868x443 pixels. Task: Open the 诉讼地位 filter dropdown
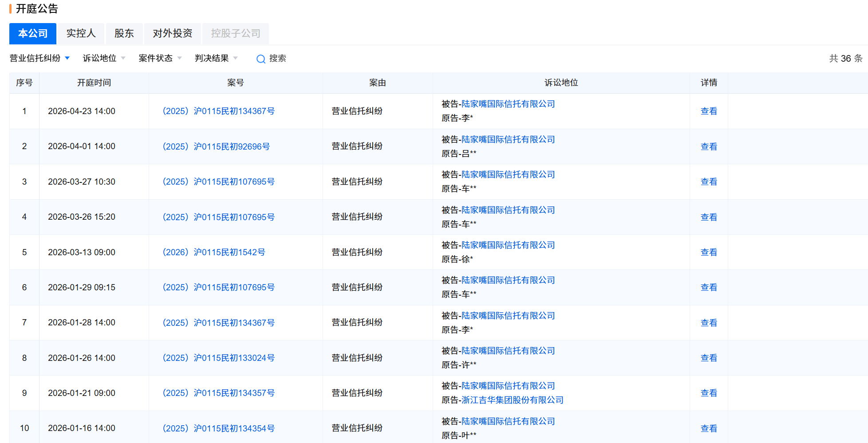pos(104,58)
